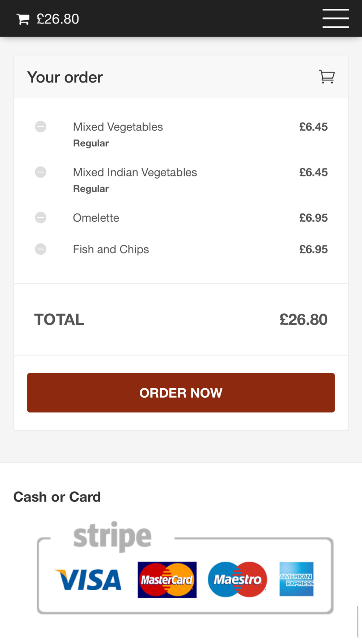Click the Stripe logo
Screen dimensions: 362x644
point(112,537)
